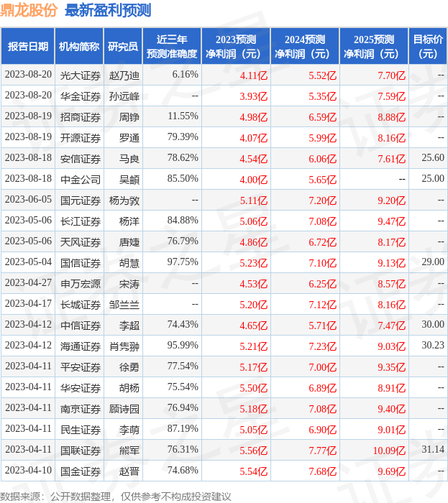The height and width of the screenshot is (503, 448).
Task: Click the 2025预测净利润 column header
Action: [x=374, y=46]
